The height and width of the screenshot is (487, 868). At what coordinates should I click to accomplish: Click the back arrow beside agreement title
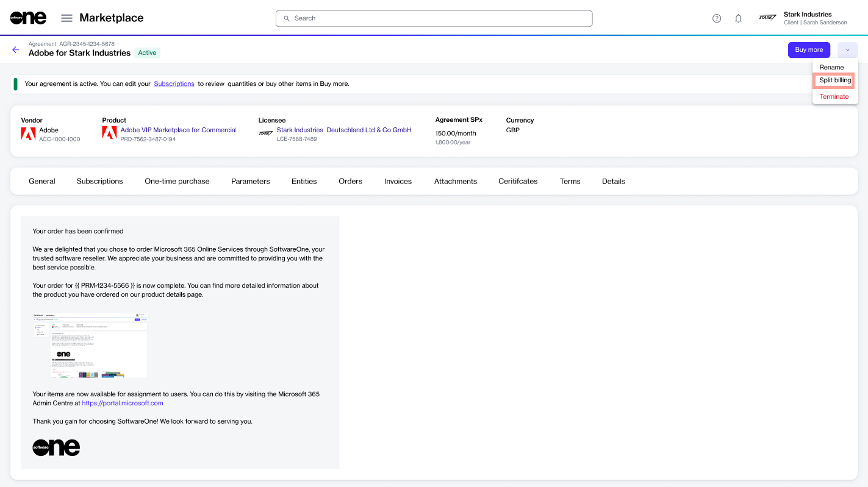point(16,49)
